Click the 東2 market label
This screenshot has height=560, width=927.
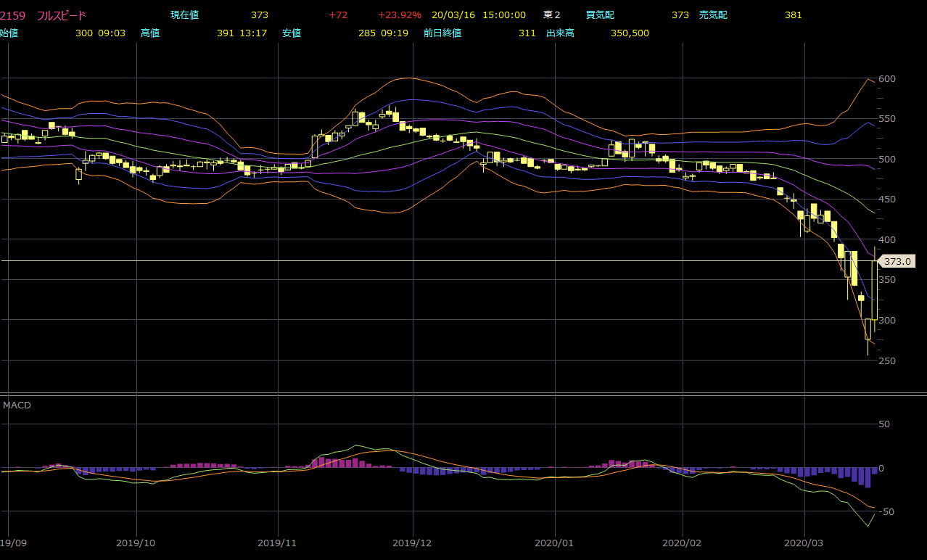click(x=552, y=15)
